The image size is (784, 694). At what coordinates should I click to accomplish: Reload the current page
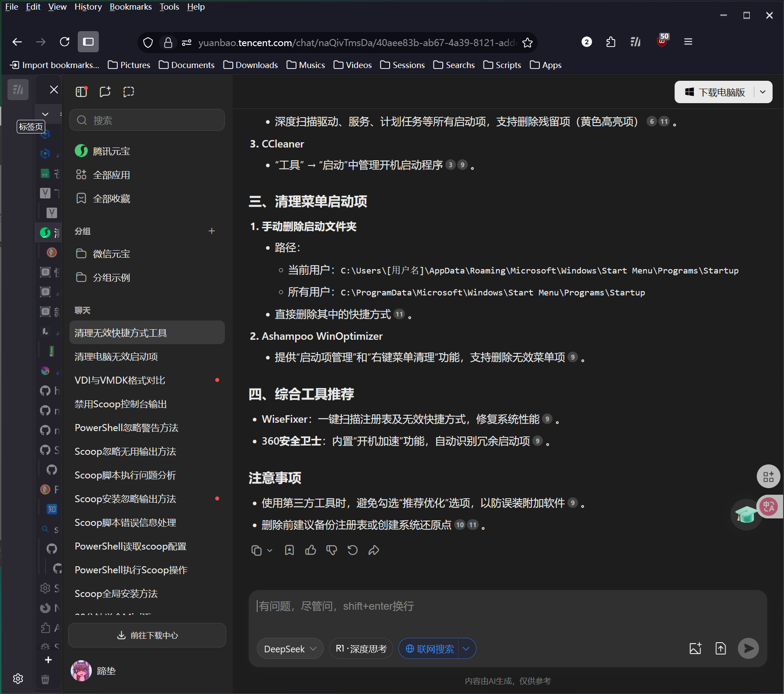click(x=65, y=42)
